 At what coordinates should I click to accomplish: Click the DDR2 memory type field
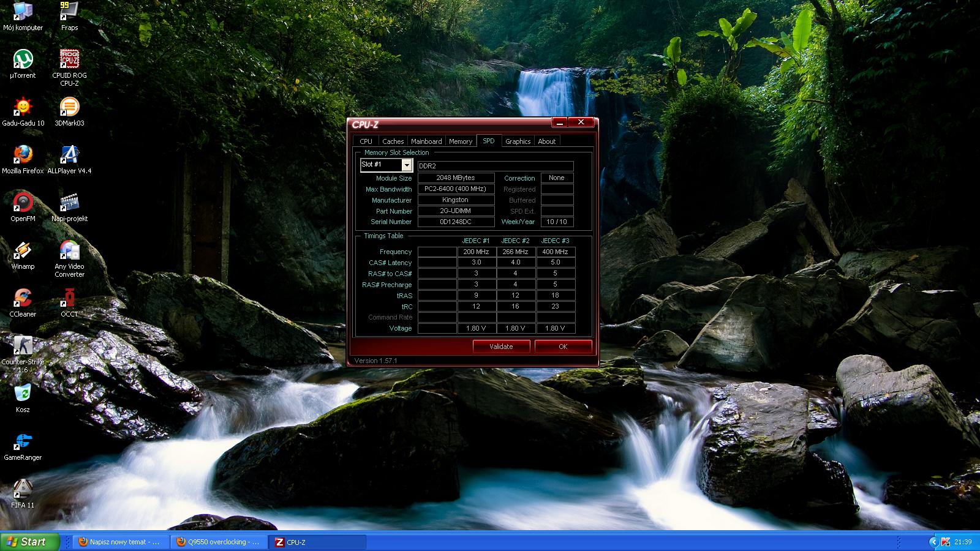(496, 166)
